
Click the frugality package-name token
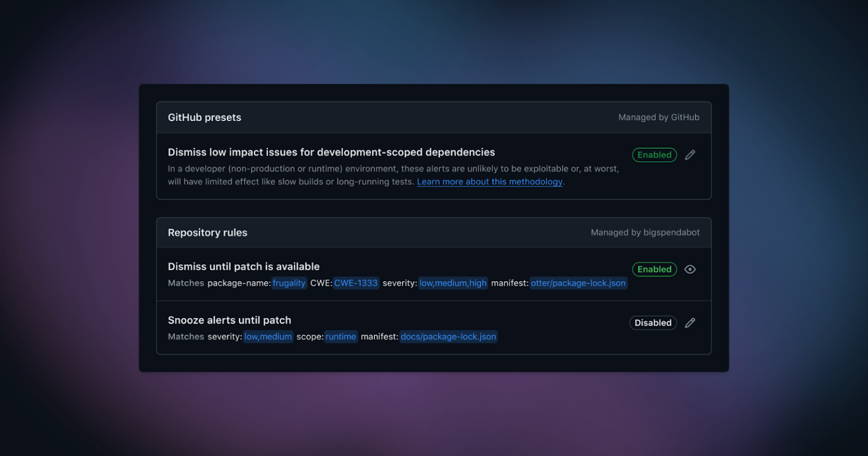coord(289,283)
